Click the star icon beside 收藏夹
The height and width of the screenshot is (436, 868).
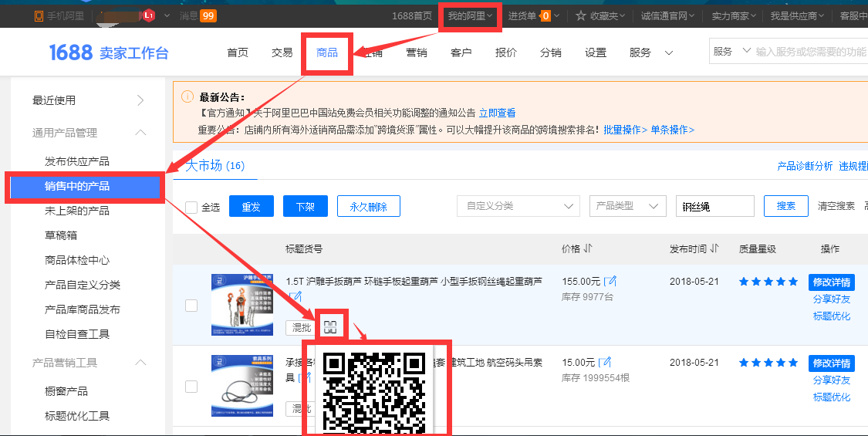(581, 16)
